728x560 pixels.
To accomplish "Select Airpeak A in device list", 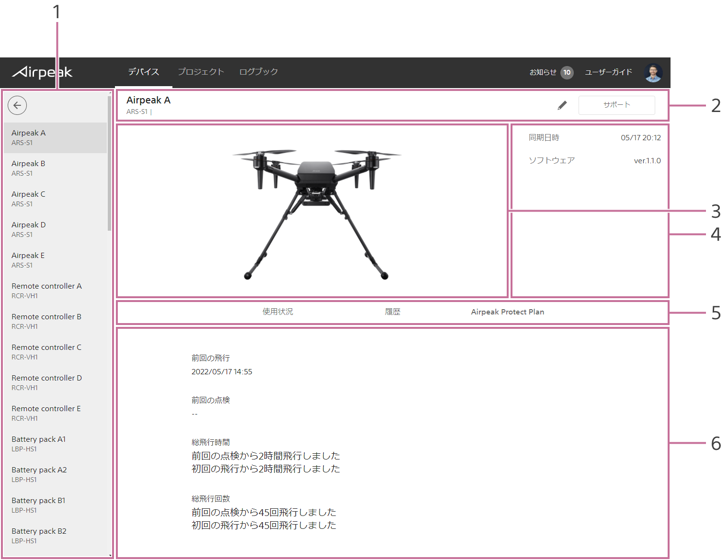I will tap(56, 138).
